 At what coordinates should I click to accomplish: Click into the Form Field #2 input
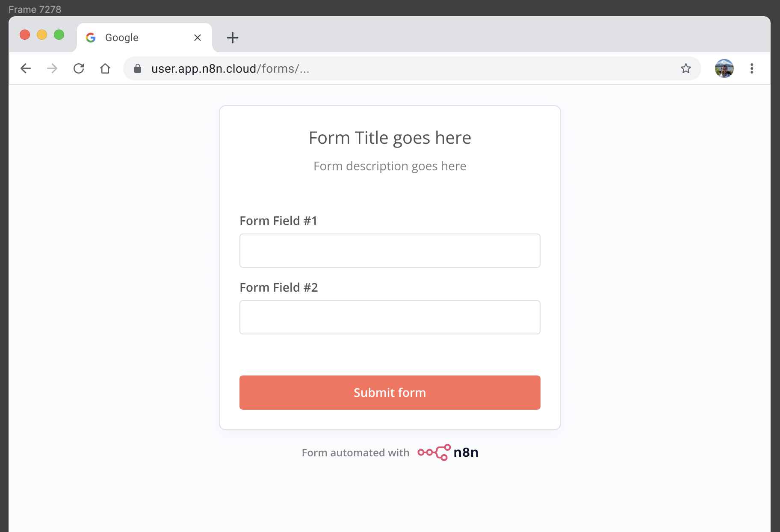tap(390, 317)
